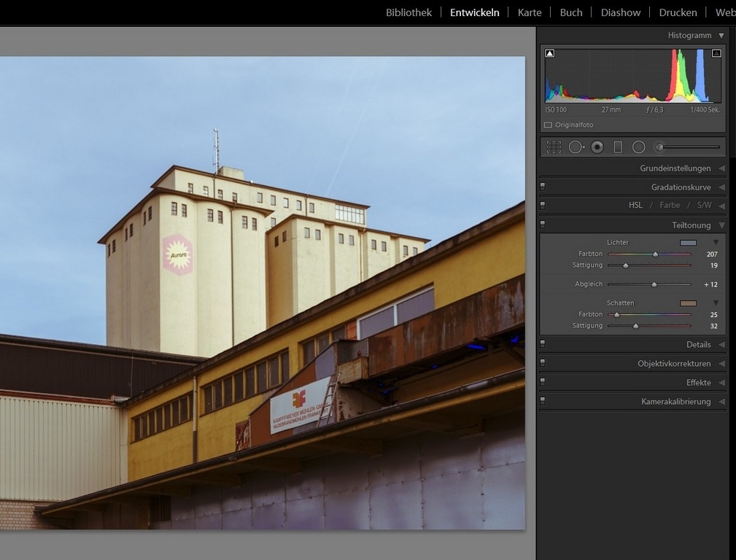Choose the red eye correction tool
The height and width of the screenshot is (560, 736).
coord(597,147)
